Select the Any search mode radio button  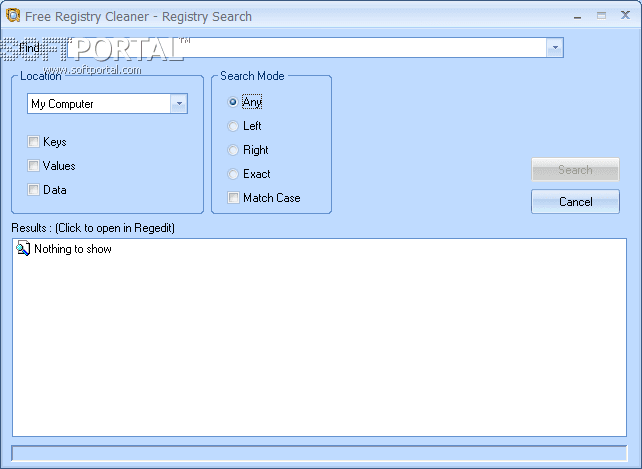(x=233, y=102)
